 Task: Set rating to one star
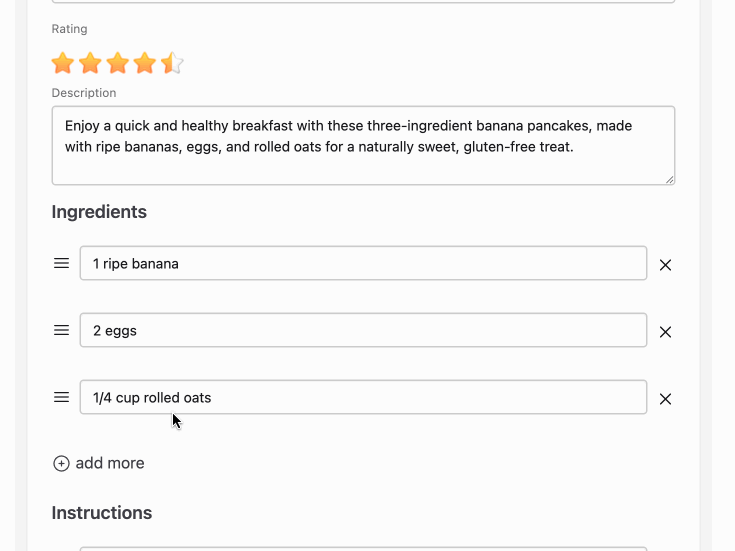[x=63, y=63]
